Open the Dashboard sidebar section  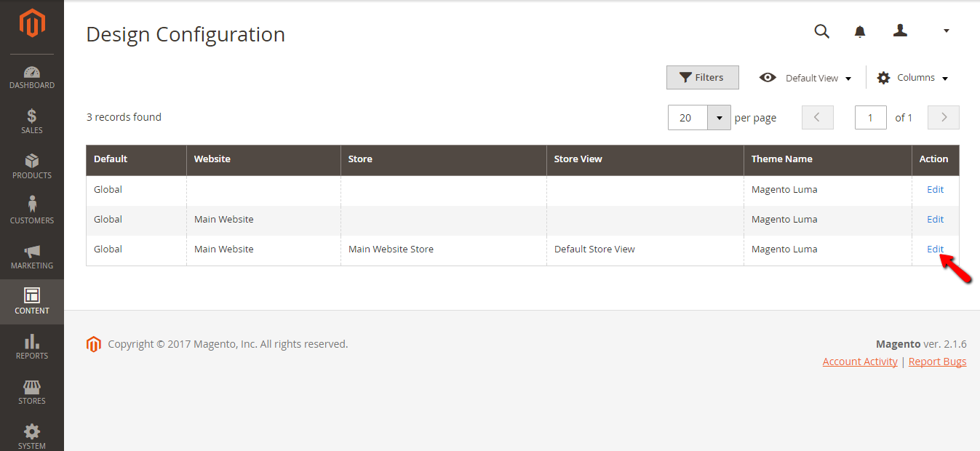click(32, 78)
